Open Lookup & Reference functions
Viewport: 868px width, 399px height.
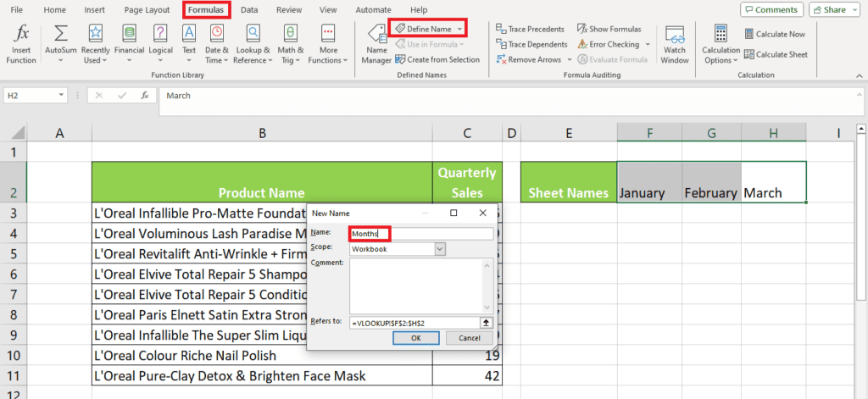click(x=253, y=44)
